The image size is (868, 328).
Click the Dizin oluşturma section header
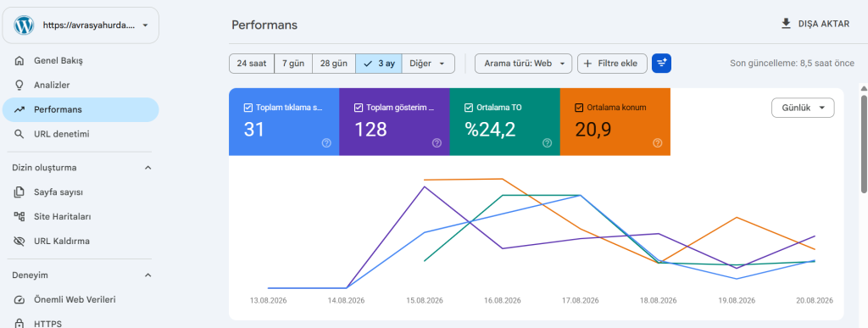(81, 168)
